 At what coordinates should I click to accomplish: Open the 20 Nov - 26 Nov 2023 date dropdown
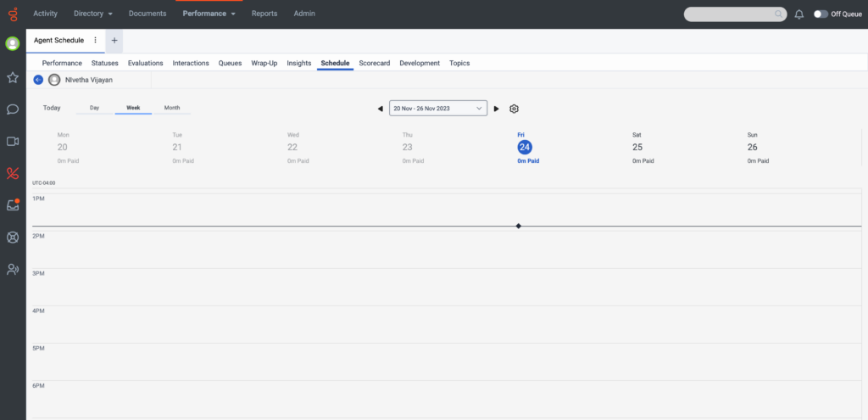[x=438, y=108]
